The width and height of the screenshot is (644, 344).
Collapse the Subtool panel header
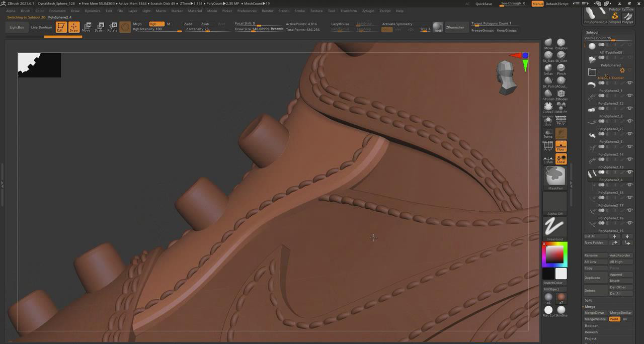592,32
